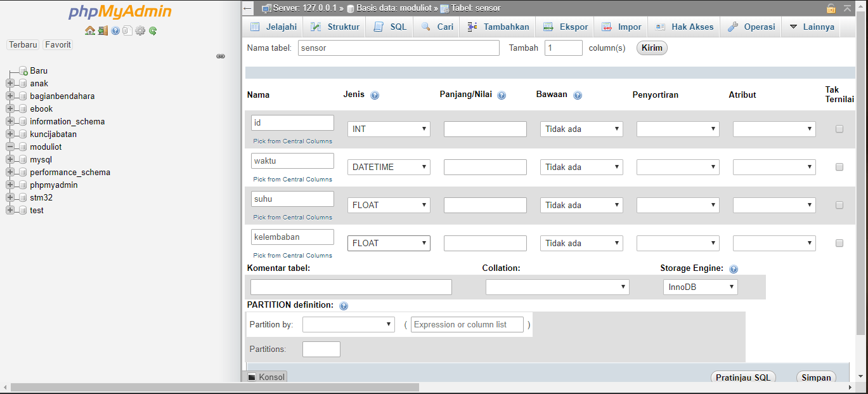The image size is (868, 394).
Task: Open the Storage Engine dropdown showing InnoDB
Action: 700,286
